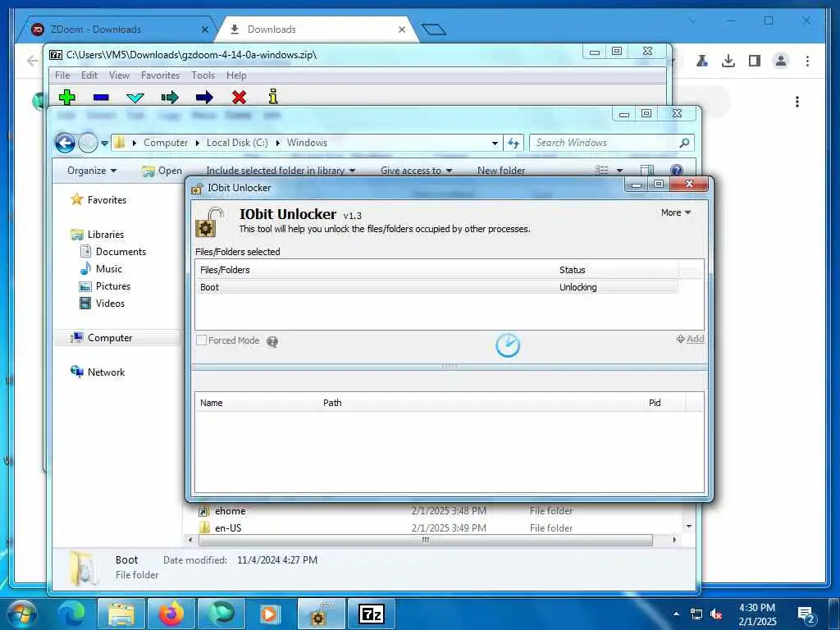Screen dimensions: 840x630
Task: Toggle the browser side panel icon
Action: pyautogui.click(x=755, y=61)
